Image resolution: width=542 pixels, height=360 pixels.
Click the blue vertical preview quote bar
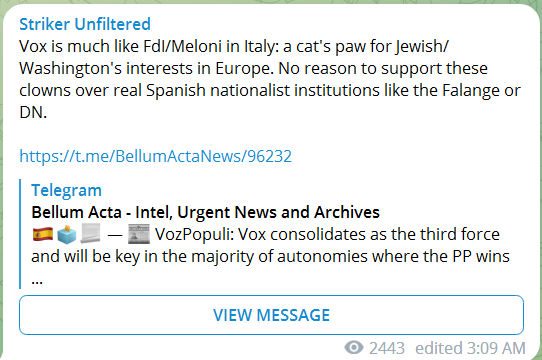click(20, 234)
